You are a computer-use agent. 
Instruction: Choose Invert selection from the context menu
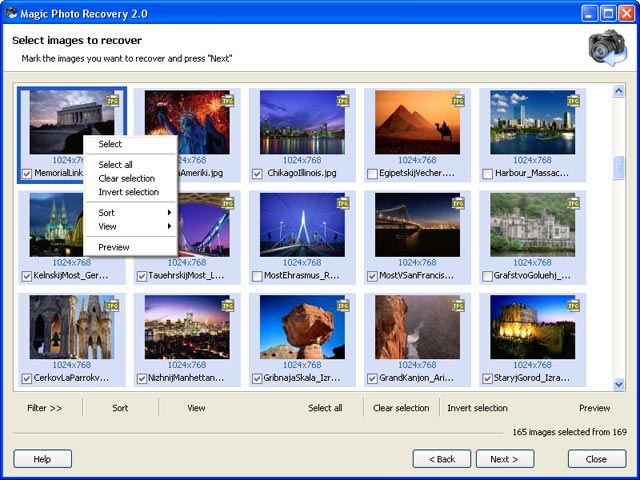128,192
